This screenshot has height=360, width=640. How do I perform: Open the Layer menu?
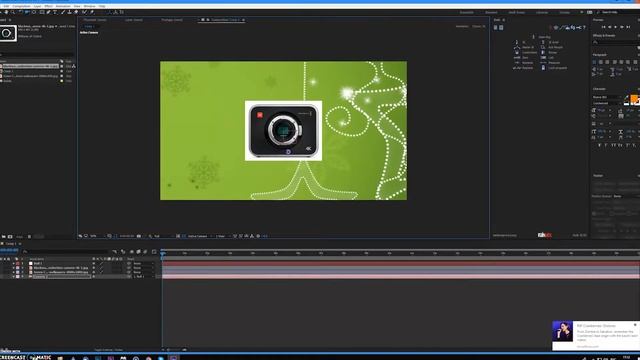pyautogui.click(x=37, y=6)
